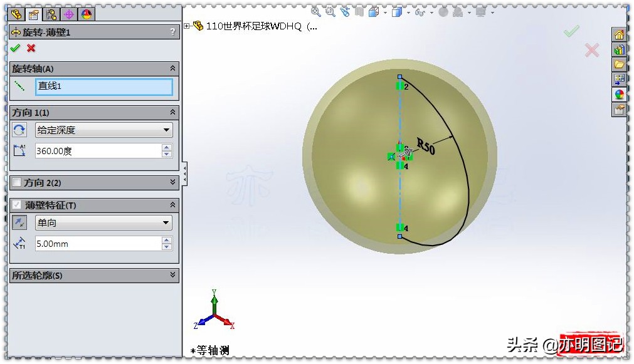Open the Design Library panel icon
The width and height of the screenshot is (634, 364).
click(620, 49)
